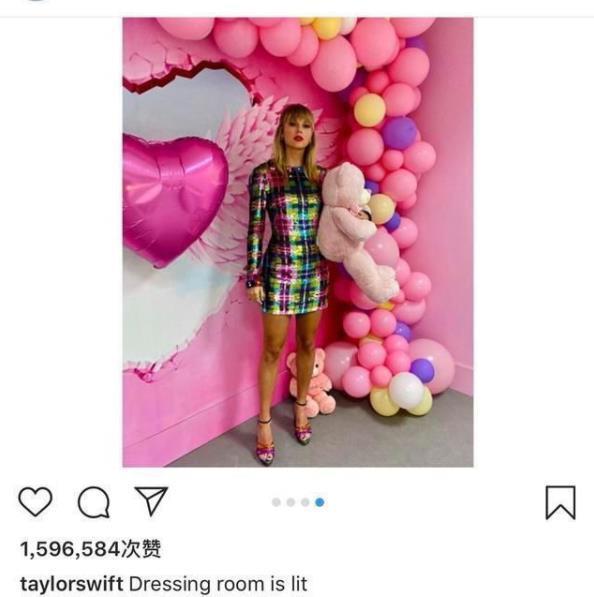Tap the multicolored high-heel shoes in the photo
The width and height of the screenshot is (594, 597).
click(284, 432)
